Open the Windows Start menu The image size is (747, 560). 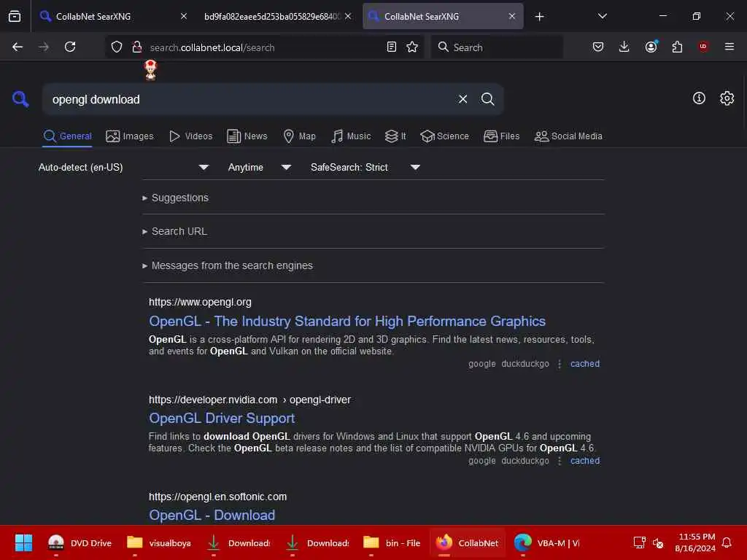pos(23,542)
